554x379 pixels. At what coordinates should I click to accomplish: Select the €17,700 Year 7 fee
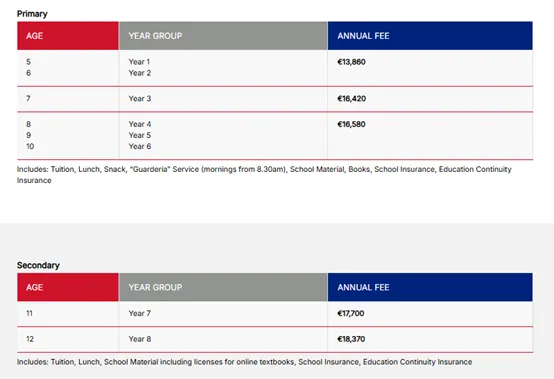point(350,313)
